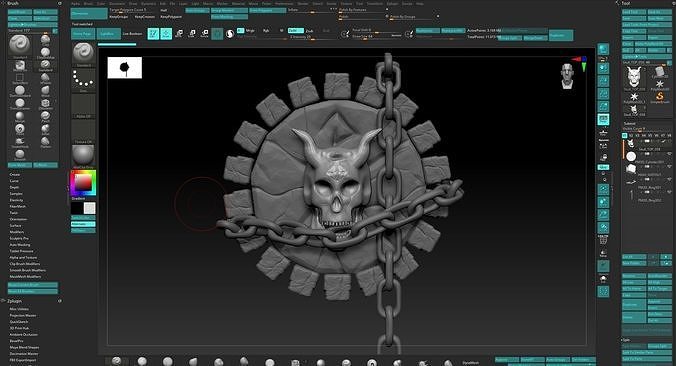Pick the SelectRect brush icon
Viewport: 676px width, 366px height.
(x=19, y=78)
